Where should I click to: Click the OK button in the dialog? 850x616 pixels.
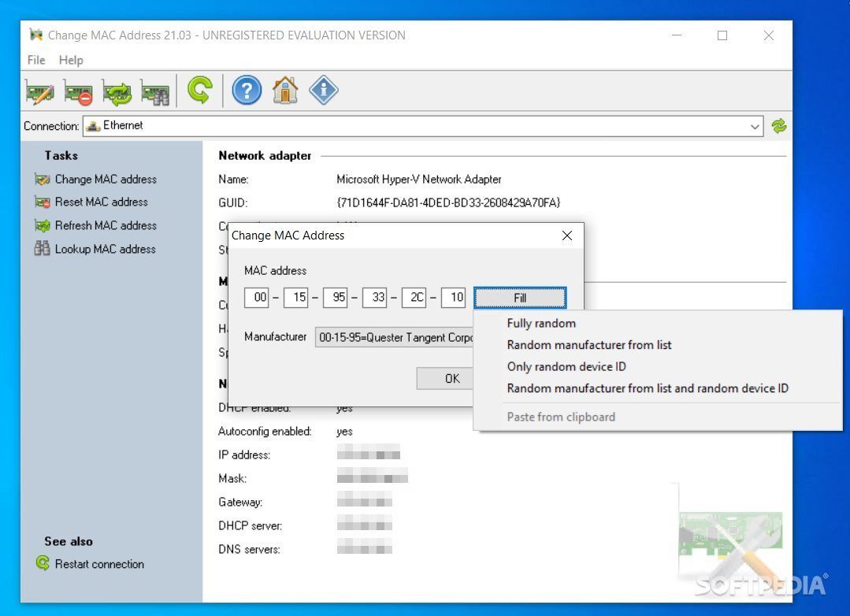pyautogui.click(x=445, y=378)
